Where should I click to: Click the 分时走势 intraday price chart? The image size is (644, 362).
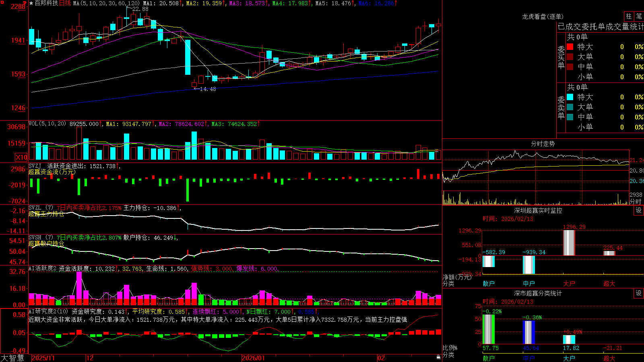536,171
